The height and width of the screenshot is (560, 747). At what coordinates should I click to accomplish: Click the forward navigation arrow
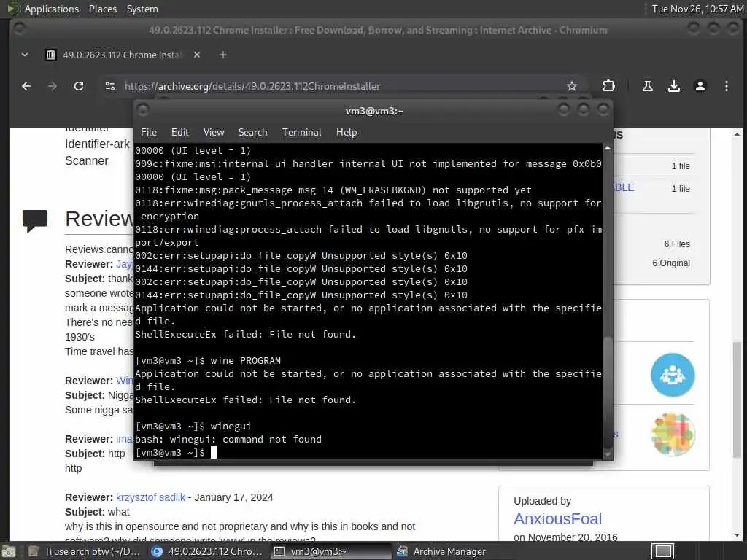pos(53,86)
